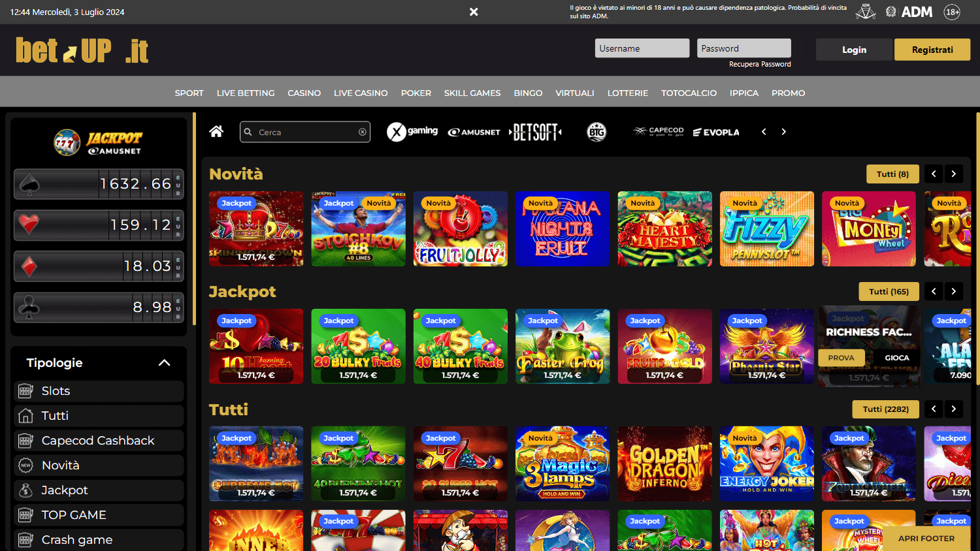Show all with Tutti (8) button
Screen dimensions: 980x551
tap(892, 174)
